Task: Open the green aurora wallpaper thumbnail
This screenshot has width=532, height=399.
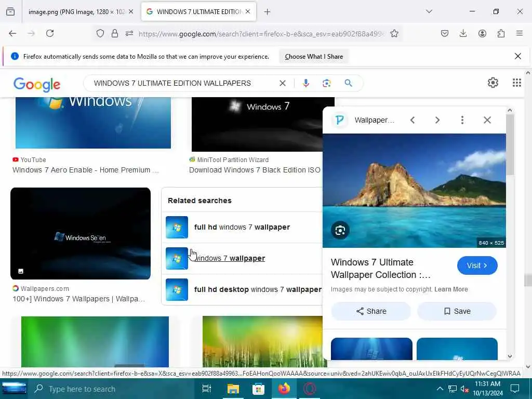Action: (x=95, y=342)
